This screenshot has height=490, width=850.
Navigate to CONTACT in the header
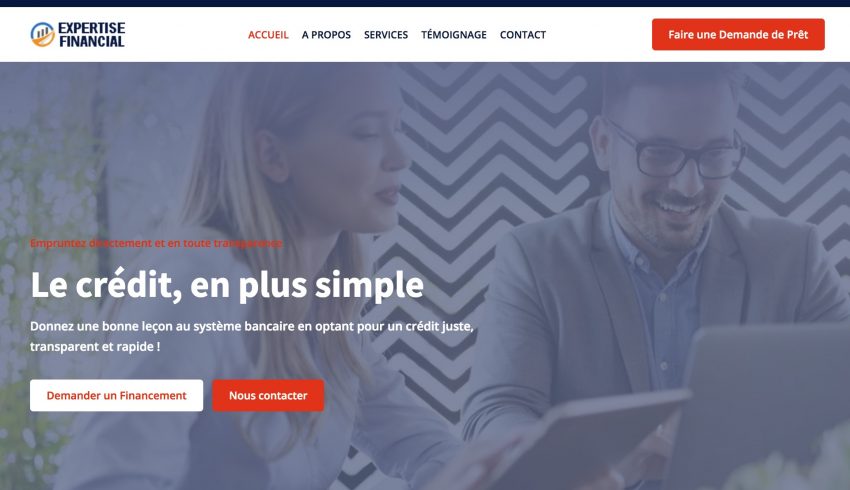(x=523, y=35)
